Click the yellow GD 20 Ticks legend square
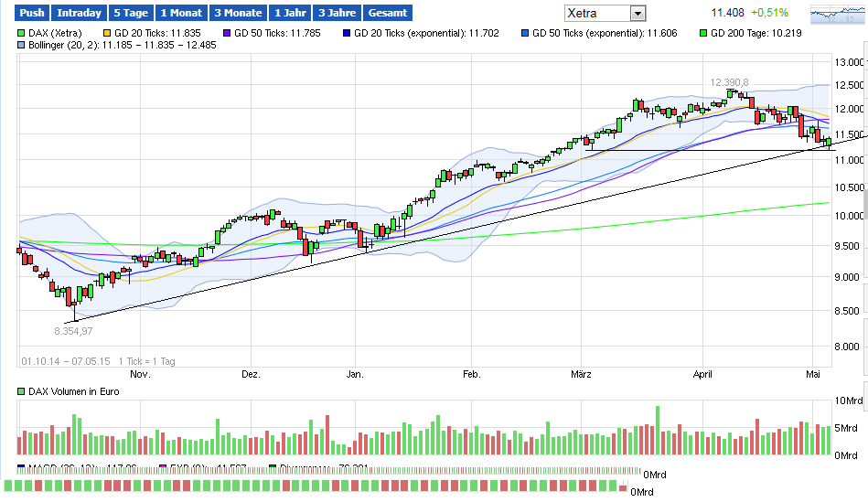 [107, 32]
